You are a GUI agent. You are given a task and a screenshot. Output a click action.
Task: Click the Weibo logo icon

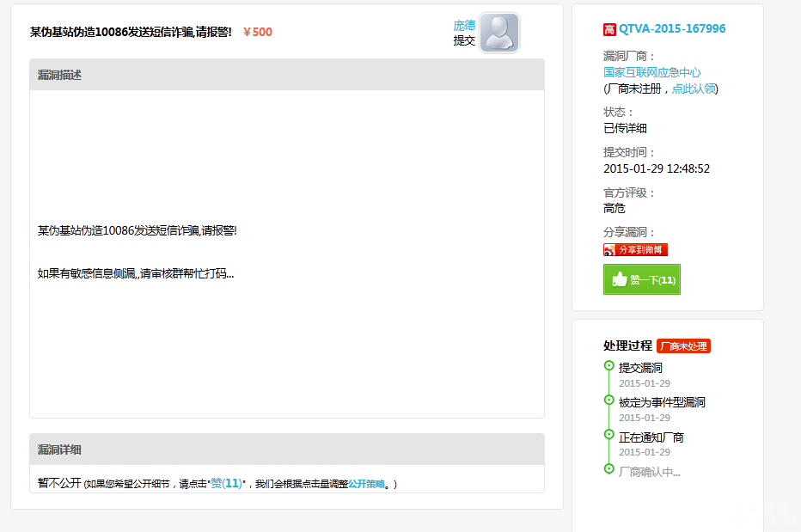tap(609, 249)
